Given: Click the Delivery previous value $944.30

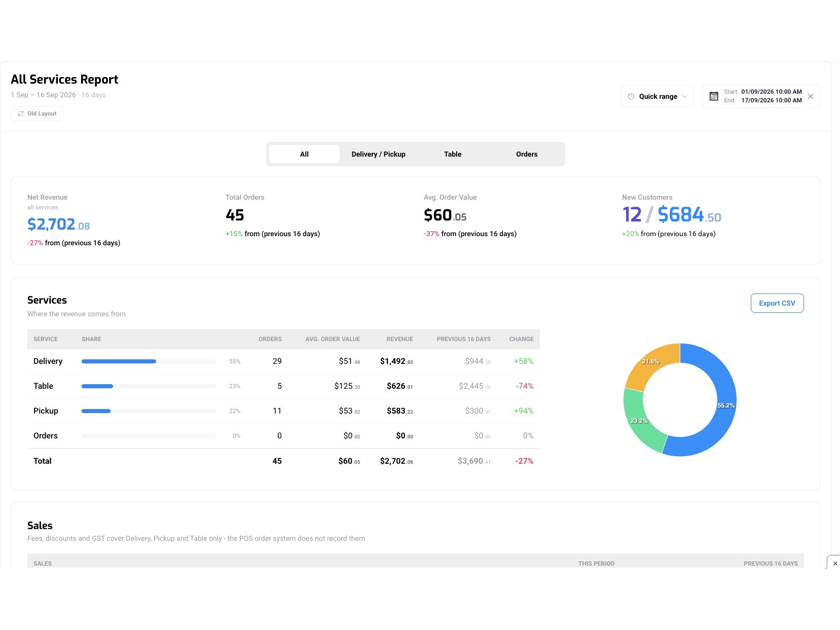Looking at the screenshot, I should point(478,361).
